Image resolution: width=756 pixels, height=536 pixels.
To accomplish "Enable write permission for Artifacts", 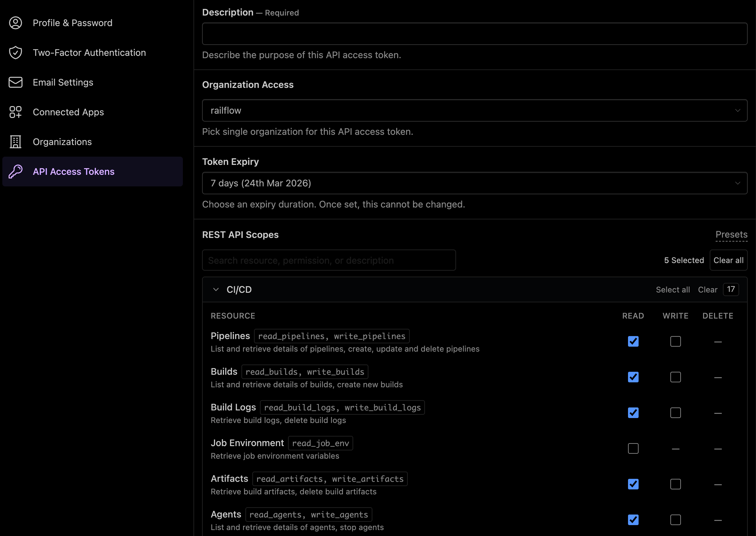I will click(x=675, y=484).
